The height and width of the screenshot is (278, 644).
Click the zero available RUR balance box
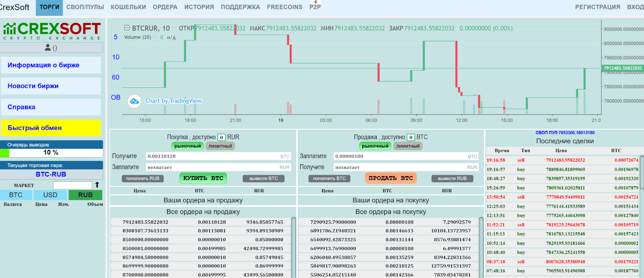click(221, 137)
